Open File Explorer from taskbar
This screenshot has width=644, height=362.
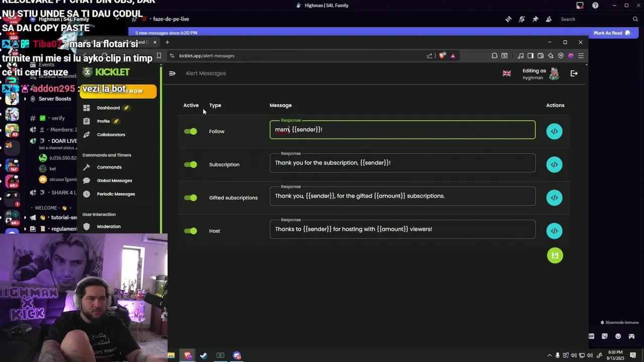click(171, 355)
